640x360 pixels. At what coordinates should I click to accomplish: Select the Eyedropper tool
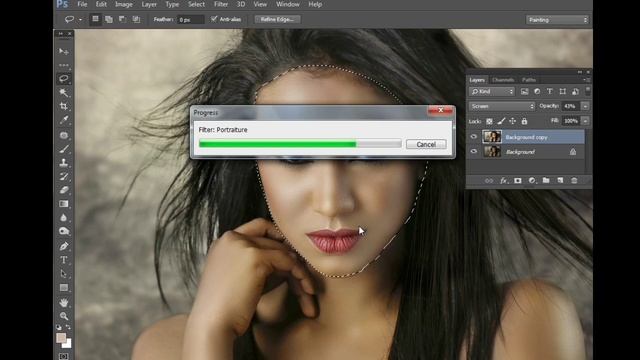point(64,120)
